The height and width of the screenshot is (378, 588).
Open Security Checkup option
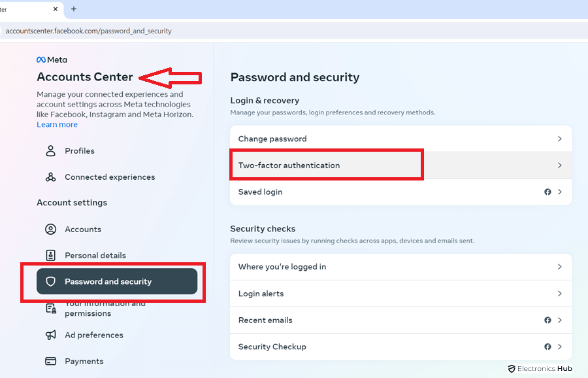(x=272, y=347)
